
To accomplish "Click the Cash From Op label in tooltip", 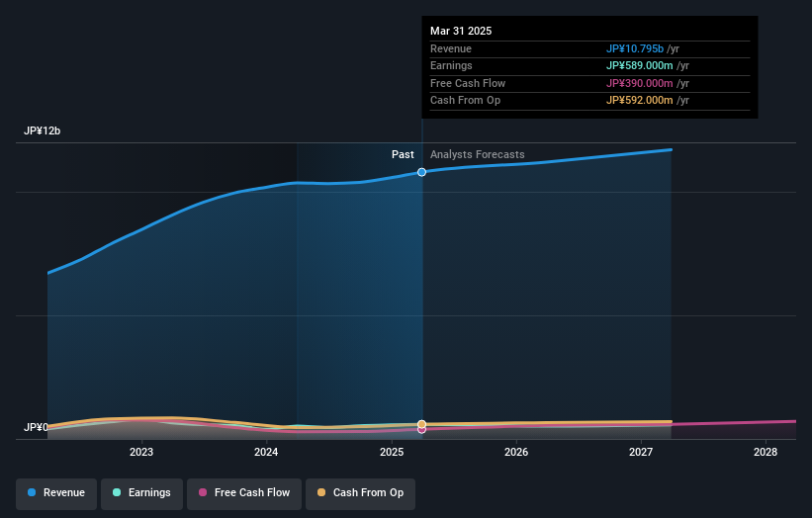I will click(x=466, y=101).
